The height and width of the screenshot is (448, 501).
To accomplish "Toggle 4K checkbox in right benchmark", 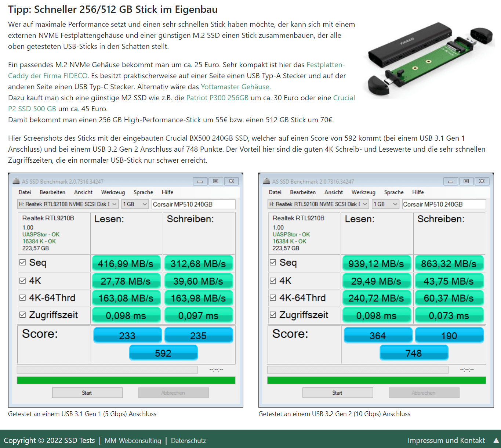I will [x=273, y=281].
